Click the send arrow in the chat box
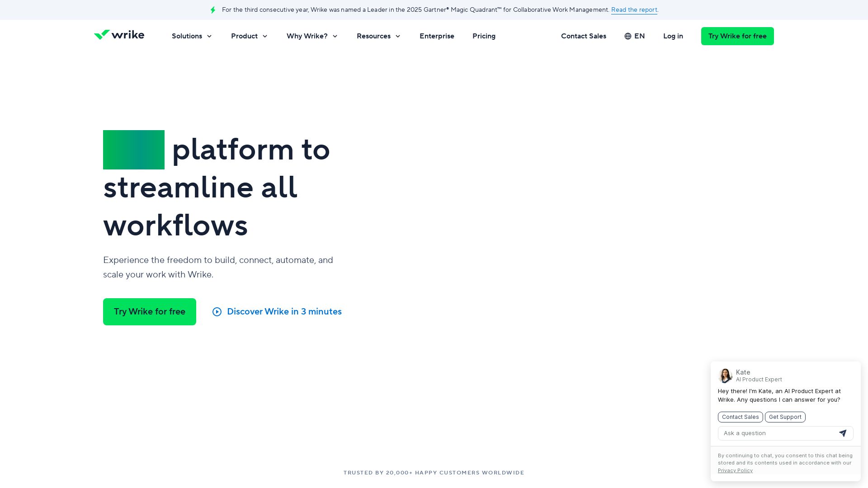 (843, 433)
